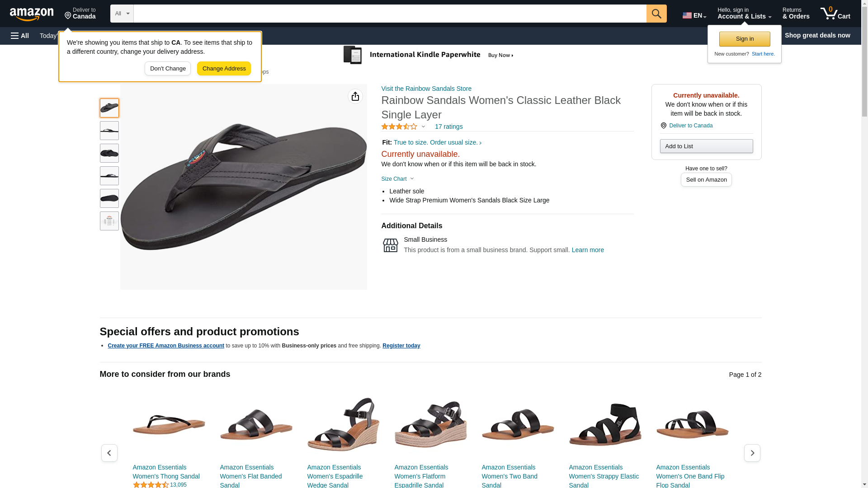Click the Amazon logo
Viewport: 868px width, 488px height.
(x=32, y=14)
